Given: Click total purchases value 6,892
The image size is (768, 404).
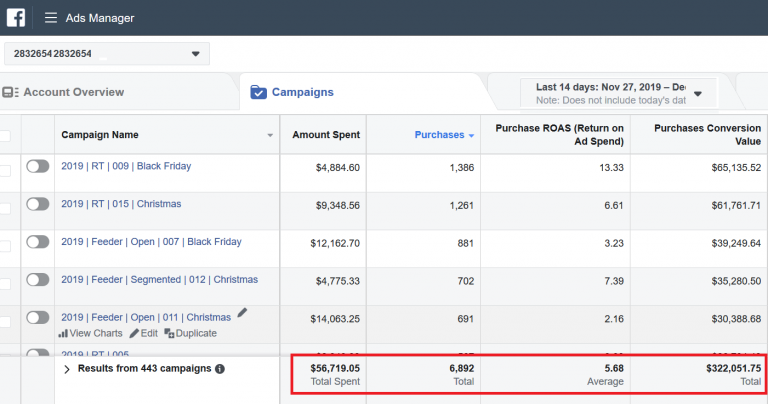Looking at the screenshot, I should (461, 368).
